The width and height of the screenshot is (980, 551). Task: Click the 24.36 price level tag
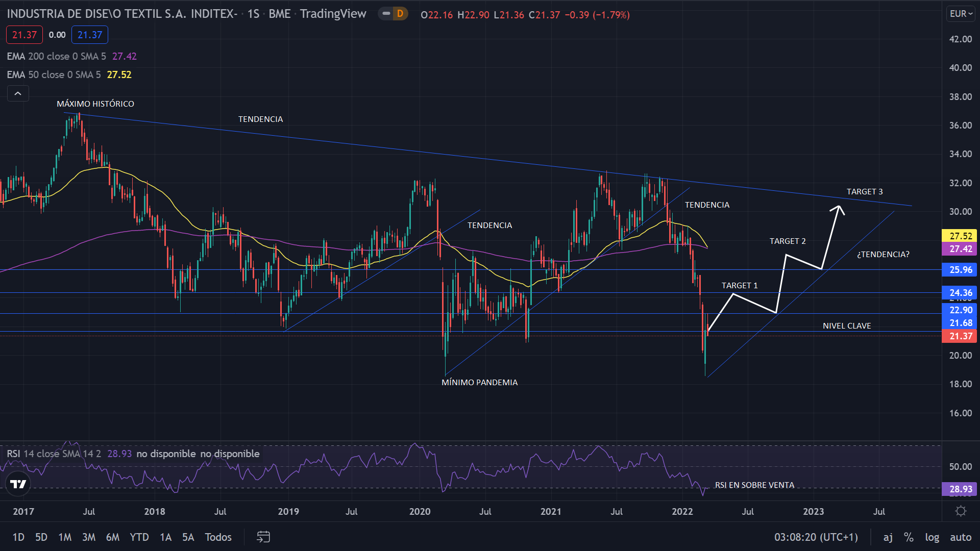coord(959,293)
